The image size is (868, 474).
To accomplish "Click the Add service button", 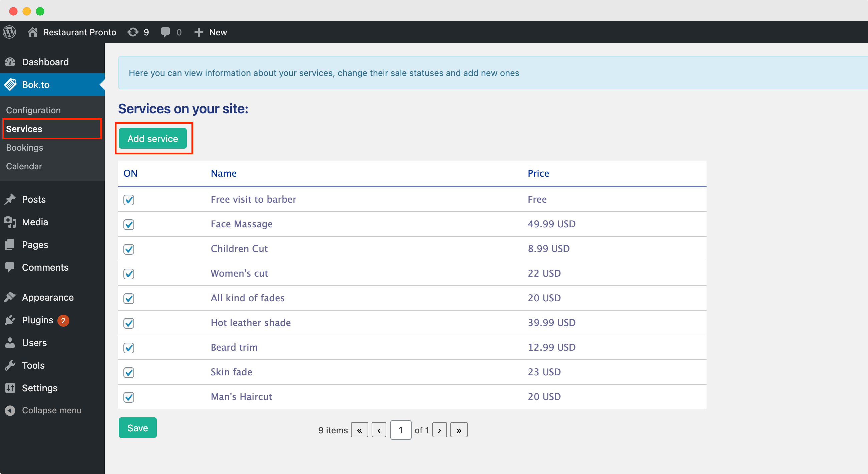I will pos(153,139).
